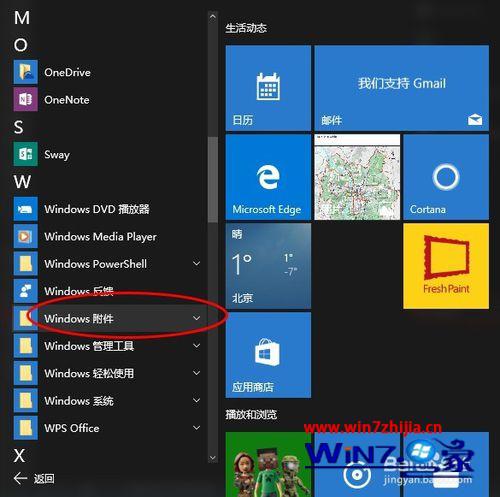The height and width of the screenshot is (497, 500).
Task: Expand the Windows 系统 chevron
Action: pos(197,400)
